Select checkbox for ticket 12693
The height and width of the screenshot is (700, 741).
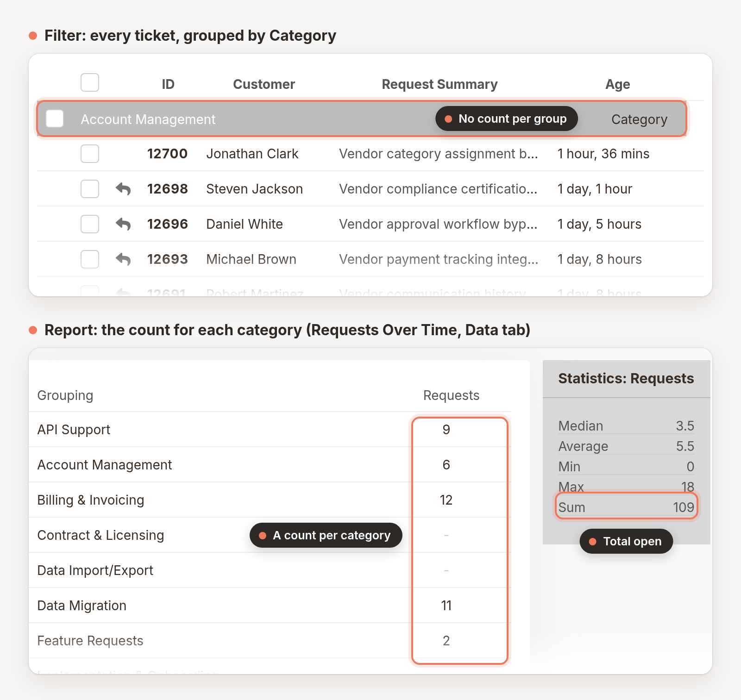tap(90, 259)
